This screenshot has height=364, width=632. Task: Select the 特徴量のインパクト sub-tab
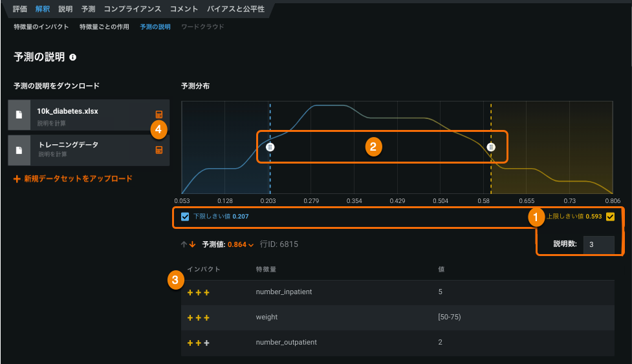(x=41, y=27)
